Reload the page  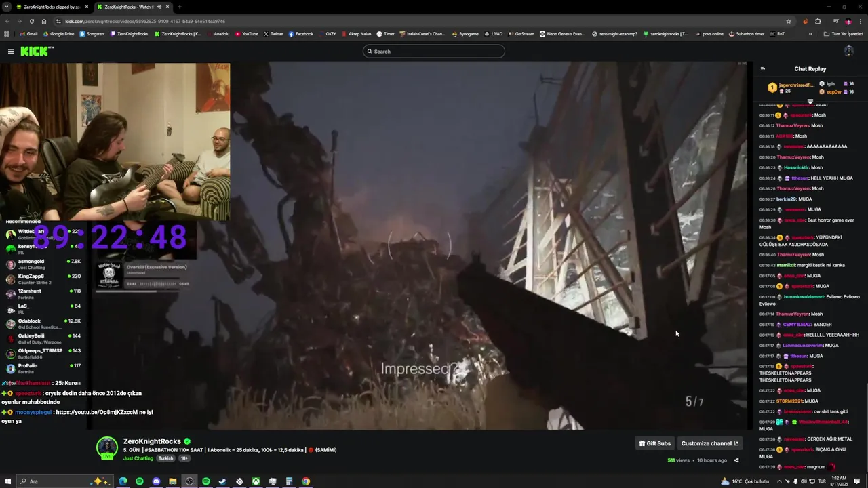(x=32, y=21)
